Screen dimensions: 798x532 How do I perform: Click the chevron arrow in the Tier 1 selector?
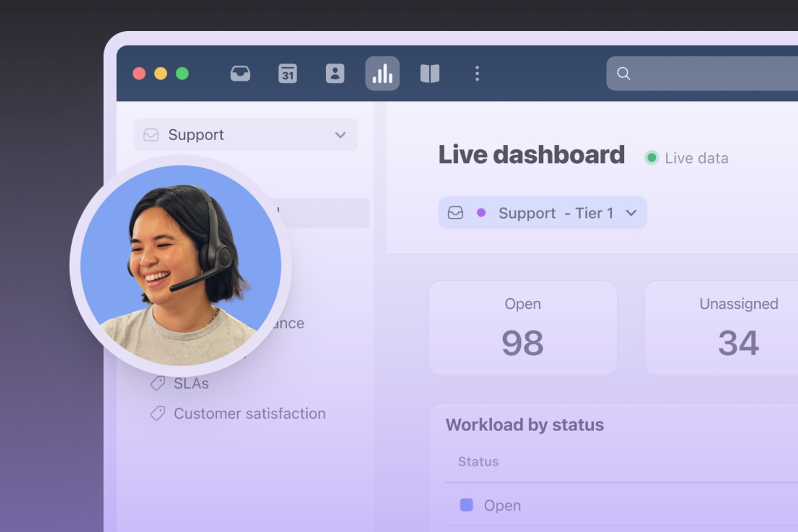[631, 213]
